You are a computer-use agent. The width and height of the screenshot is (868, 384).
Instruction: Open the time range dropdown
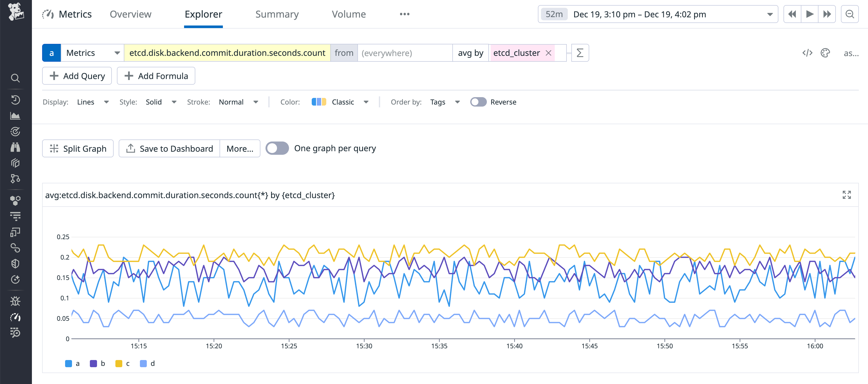coord(770,14)
